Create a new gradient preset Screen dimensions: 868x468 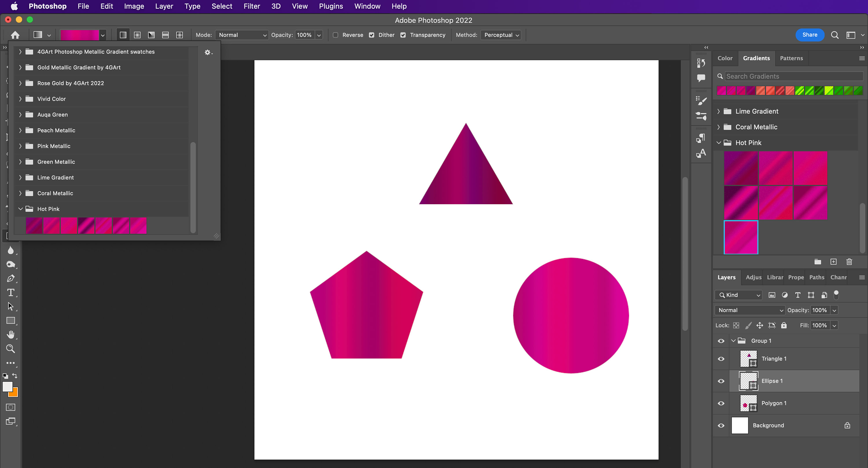tap(834, 262)
